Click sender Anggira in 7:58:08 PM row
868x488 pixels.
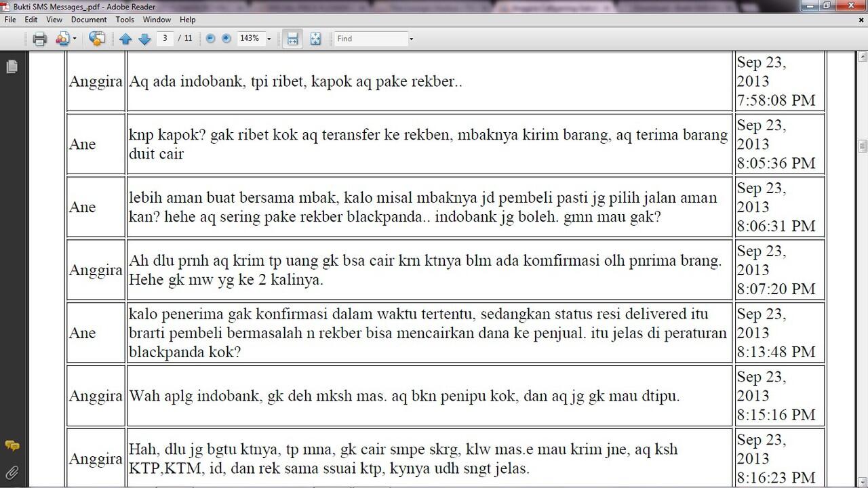96,81
